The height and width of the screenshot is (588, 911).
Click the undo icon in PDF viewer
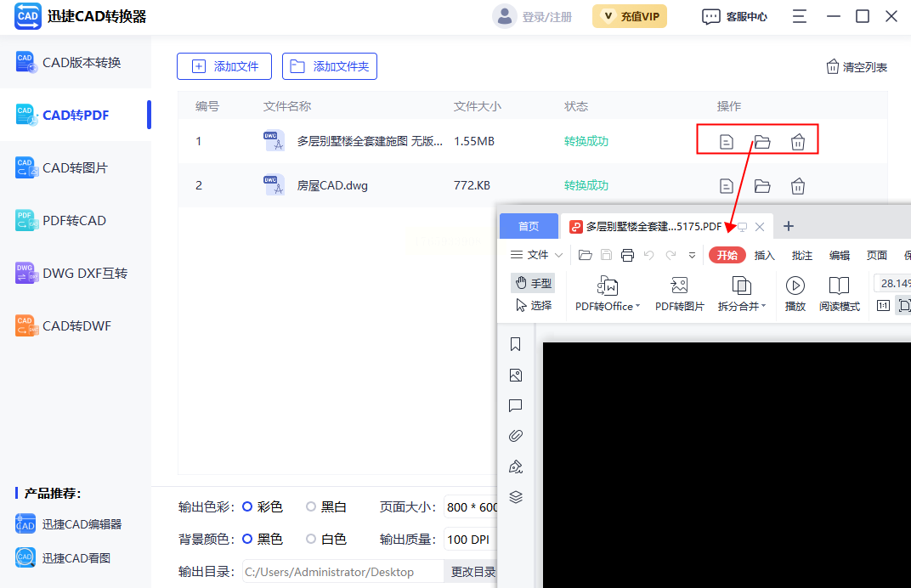649,255
